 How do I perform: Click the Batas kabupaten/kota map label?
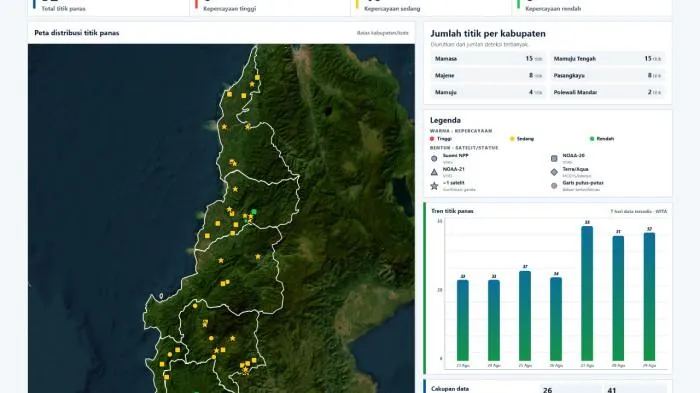(383, 33)
